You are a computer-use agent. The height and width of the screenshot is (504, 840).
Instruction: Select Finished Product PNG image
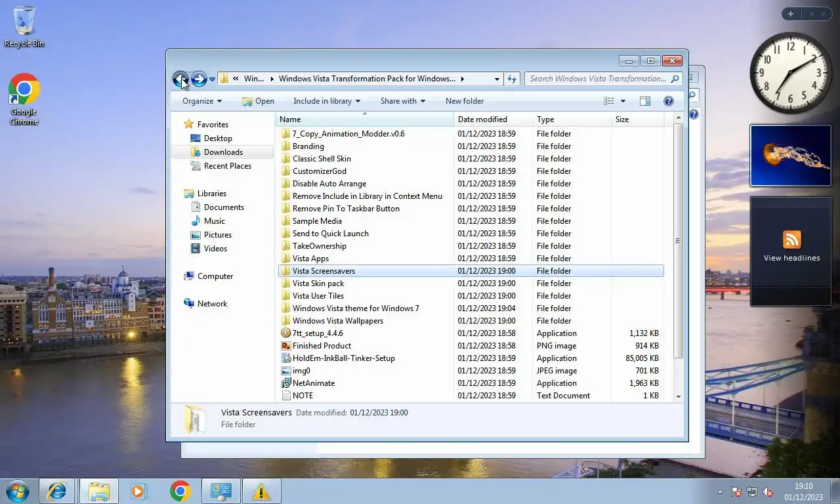[322, 346]
